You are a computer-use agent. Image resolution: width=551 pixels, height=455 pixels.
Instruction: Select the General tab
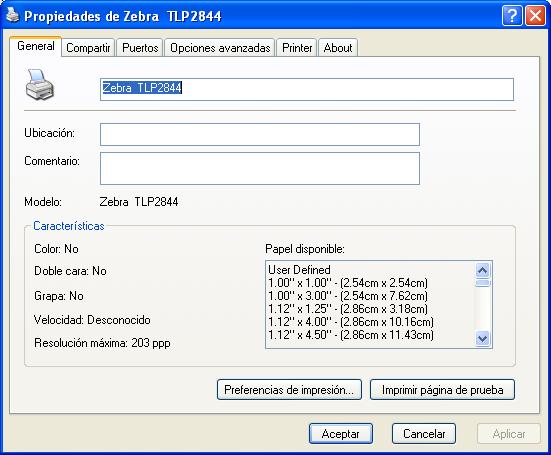pyautogui.click(x=35, y=46)
